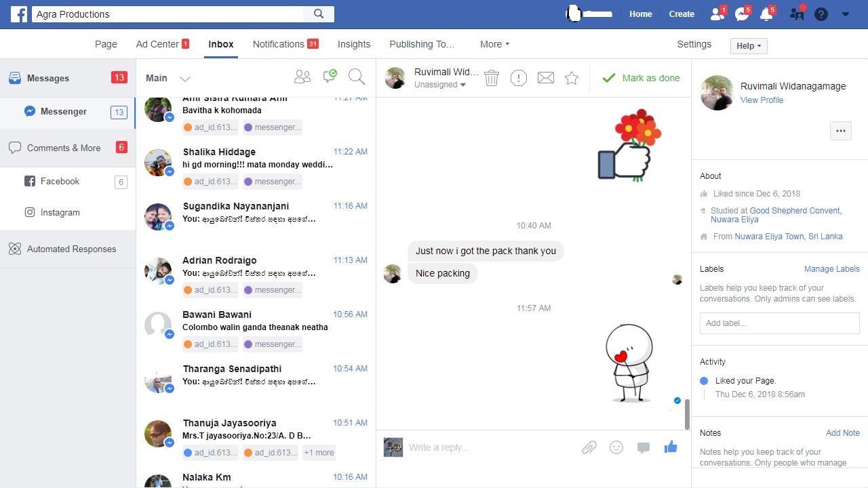
Task: Click the Facebook logo icon
Action: coord(19,14)
